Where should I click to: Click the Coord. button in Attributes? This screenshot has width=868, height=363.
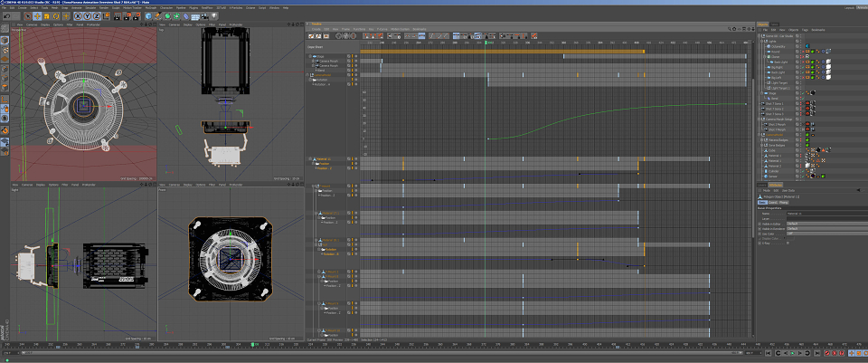pyautogui.click(x=771, y=203)
